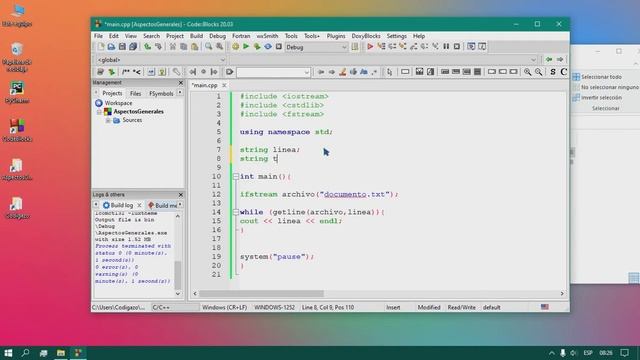Save the current file with the floppy icon
640x360 pixels.
point(122,47)
